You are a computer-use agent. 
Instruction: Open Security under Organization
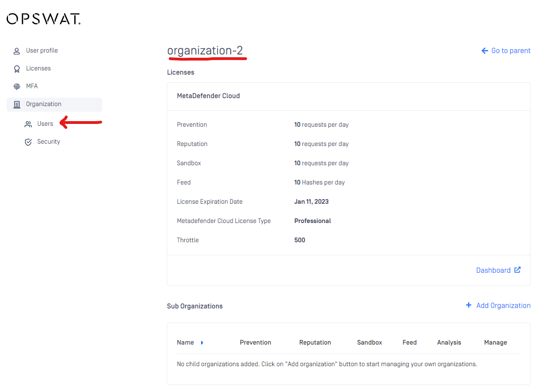(48, 142)
